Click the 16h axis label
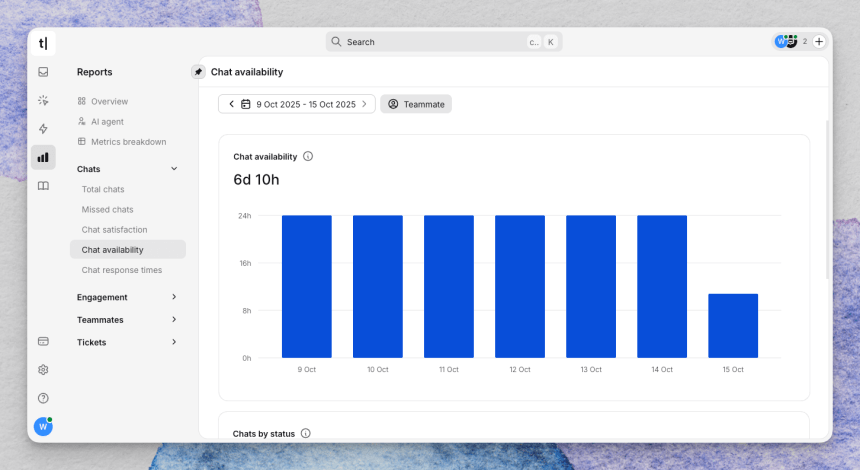This screenshot has height=470, width=860. click(x=245, y=263)
